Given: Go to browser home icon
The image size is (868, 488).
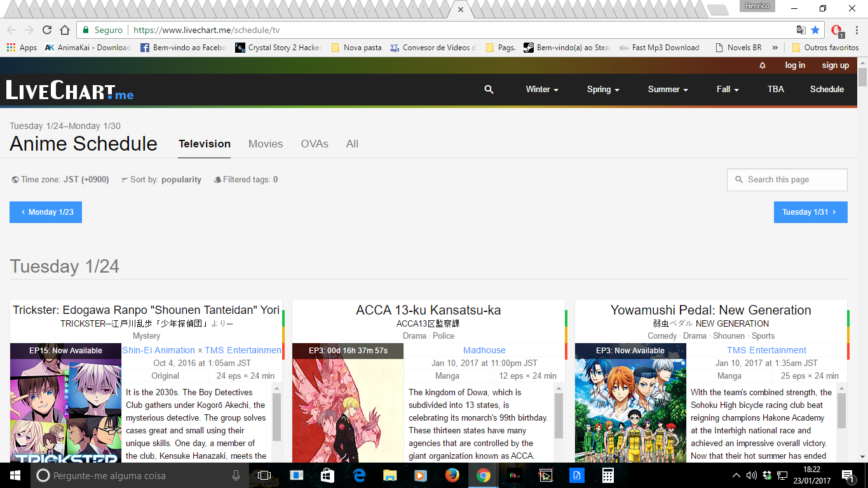Looking at the screenshot, I should [x=65, y=30].
